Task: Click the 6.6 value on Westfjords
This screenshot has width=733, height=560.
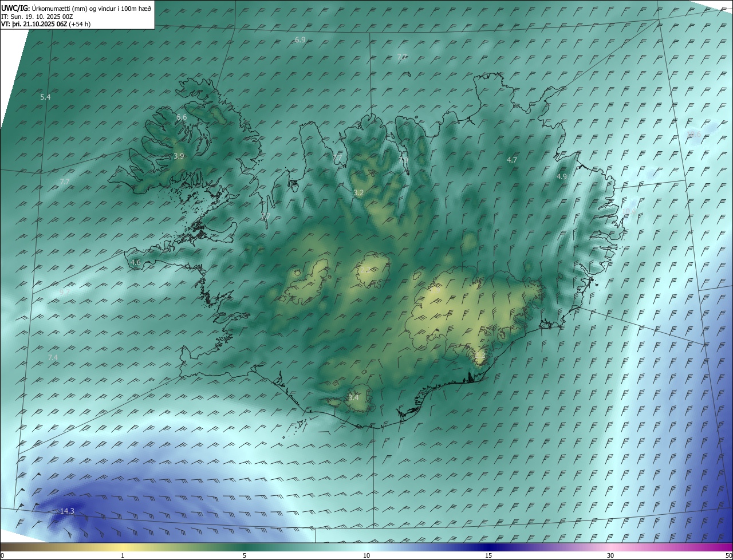Action: click(x=182, y=117)
